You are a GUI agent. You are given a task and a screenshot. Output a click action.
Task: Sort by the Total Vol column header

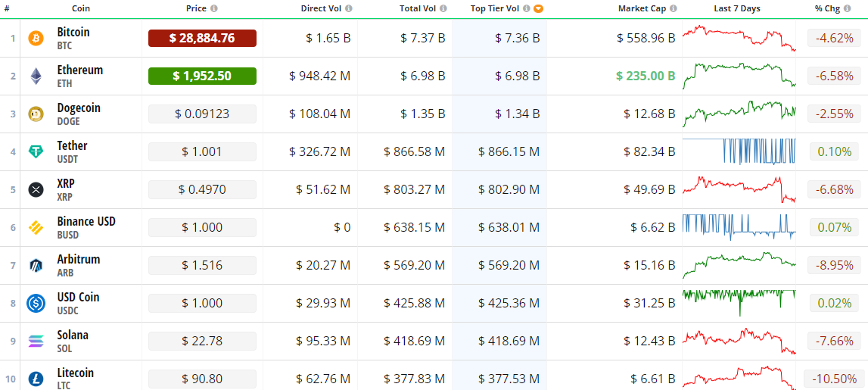(418, 9)
